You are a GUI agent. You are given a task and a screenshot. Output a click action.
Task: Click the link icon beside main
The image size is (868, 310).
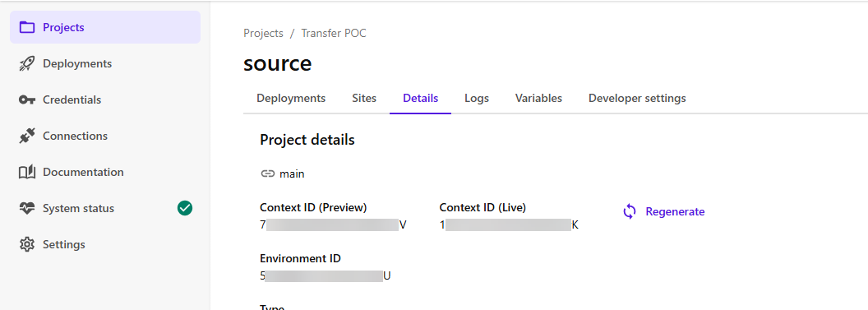click(x=267, y=174)
